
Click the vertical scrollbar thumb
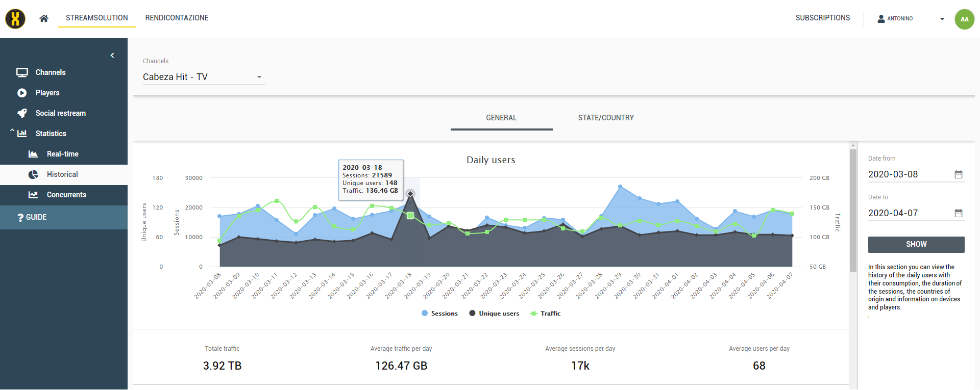pos(853,210)
